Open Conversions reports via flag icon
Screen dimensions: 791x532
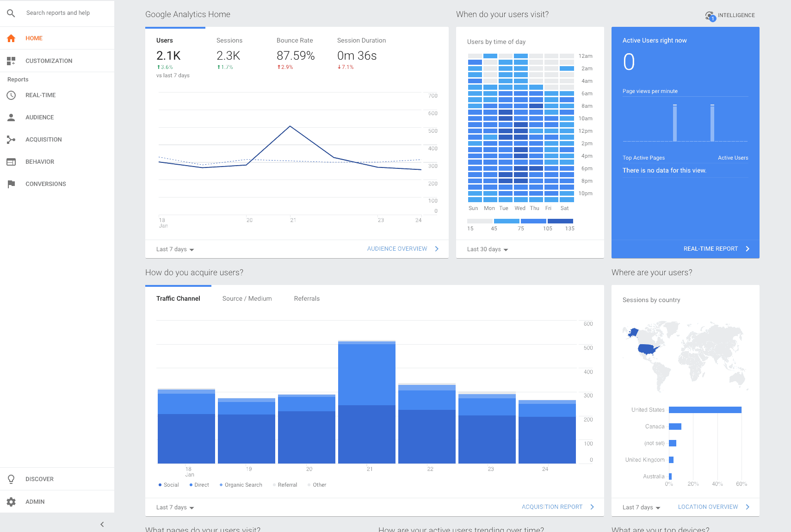11,184
